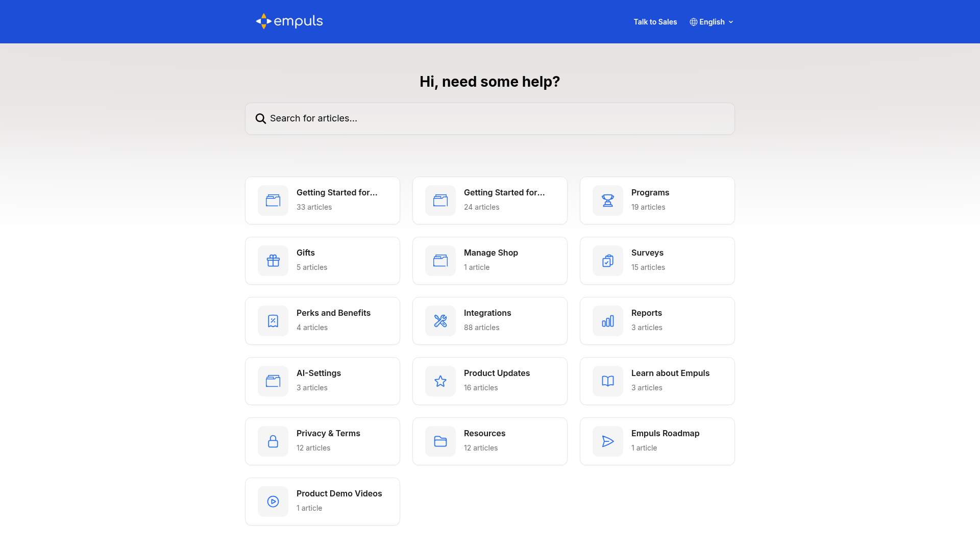980x551 pixels.
Task: Click the globe icon near English
Action: [x=693, y=21]
